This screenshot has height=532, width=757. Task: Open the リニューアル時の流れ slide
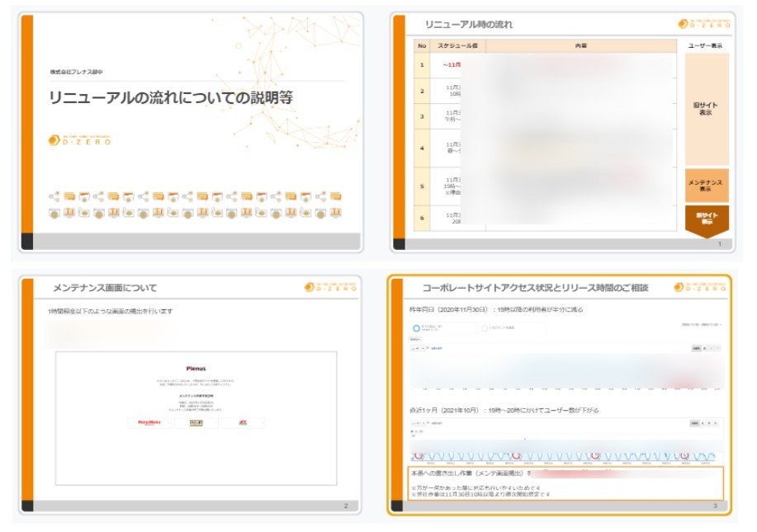tap(561, 132)
